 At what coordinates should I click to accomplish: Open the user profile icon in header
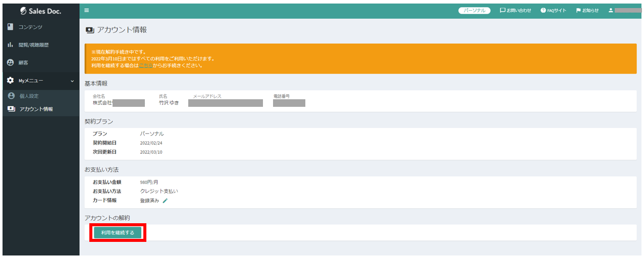(x=610, y=11)
